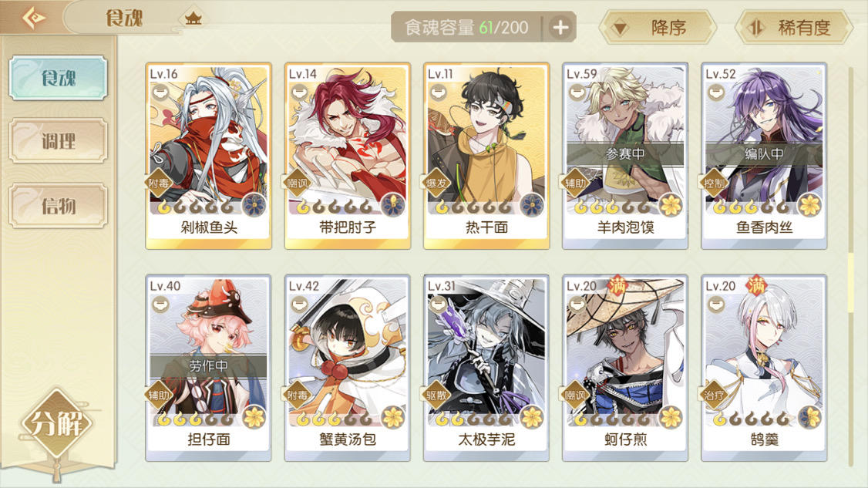Click the gold flower emblem on 羊肉泡馍
Viewport: 868px width, 488px height.
click(671, 206)
